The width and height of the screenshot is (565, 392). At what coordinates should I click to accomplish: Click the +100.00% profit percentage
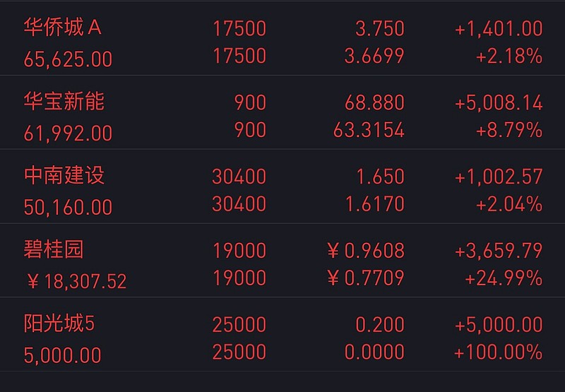click(499, 352)
